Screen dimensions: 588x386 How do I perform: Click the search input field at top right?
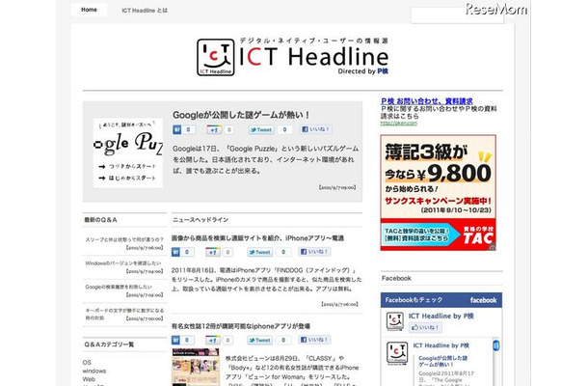pos(457,15)
